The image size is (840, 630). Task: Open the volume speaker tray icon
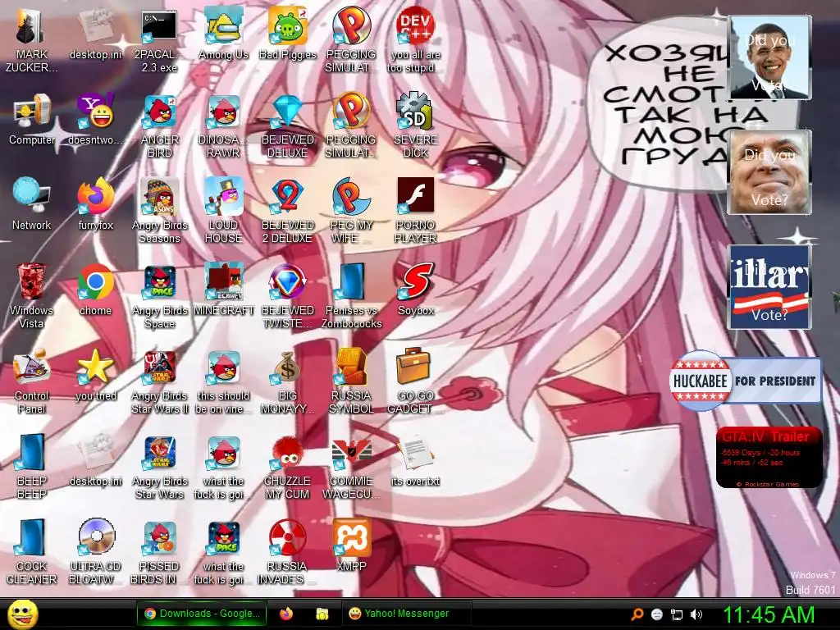696,614
